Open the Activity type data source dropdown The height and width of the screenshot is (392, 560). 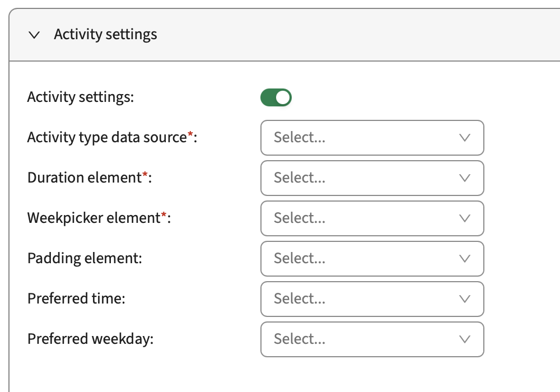tap(364, 138)
